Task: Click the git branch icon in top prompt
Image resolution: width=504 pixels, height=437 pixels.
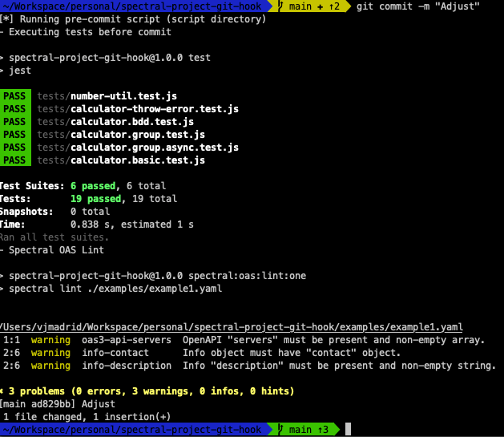Action: pos(280,6)
